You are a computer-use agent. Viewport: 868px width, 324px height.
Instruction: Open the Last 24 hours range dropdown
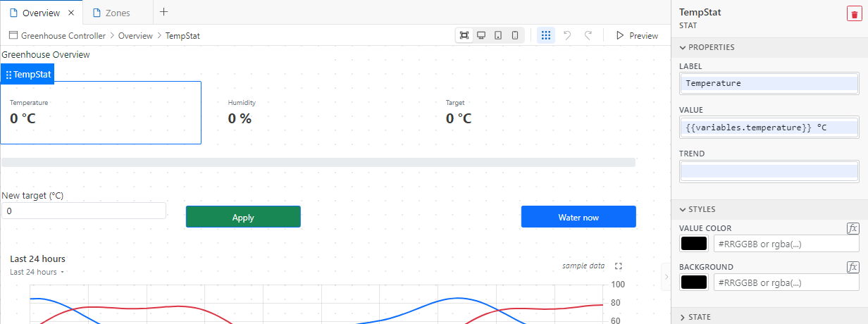pos(37,272)
